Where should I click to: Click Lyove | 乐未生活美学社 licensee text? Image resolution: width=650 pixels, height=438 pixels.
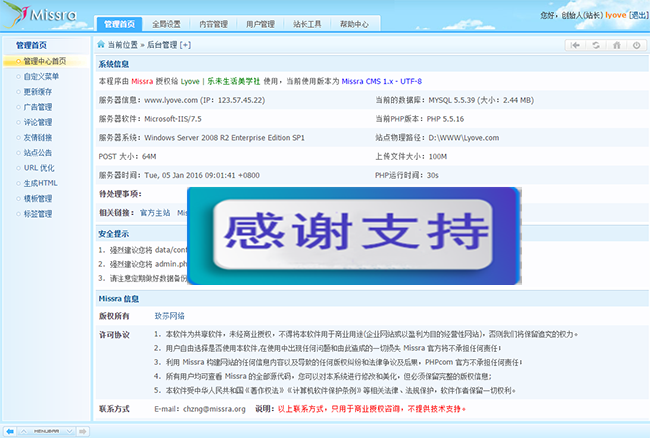click(x=221, y=81)
